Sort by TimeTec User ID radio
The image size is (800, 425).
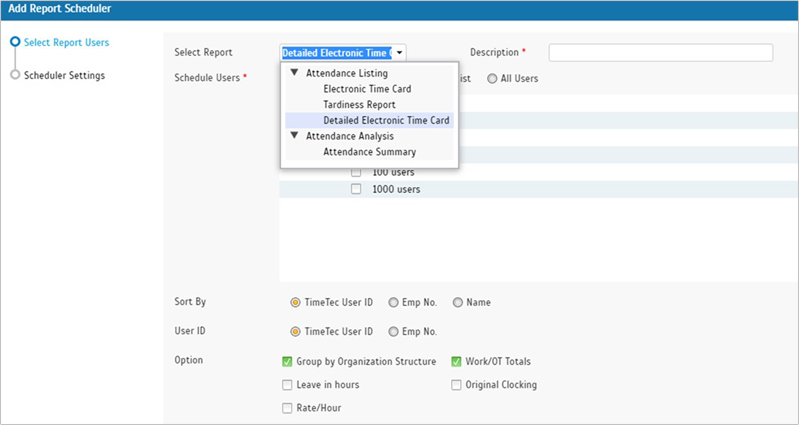295,303
